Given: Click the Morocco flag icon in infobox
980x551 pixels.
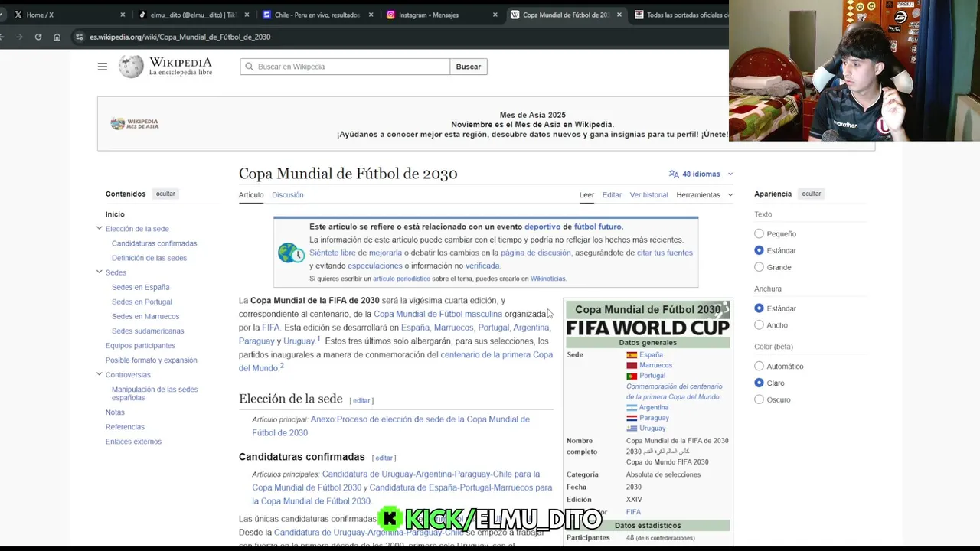Looking at the screenshot, I should 632,365.
